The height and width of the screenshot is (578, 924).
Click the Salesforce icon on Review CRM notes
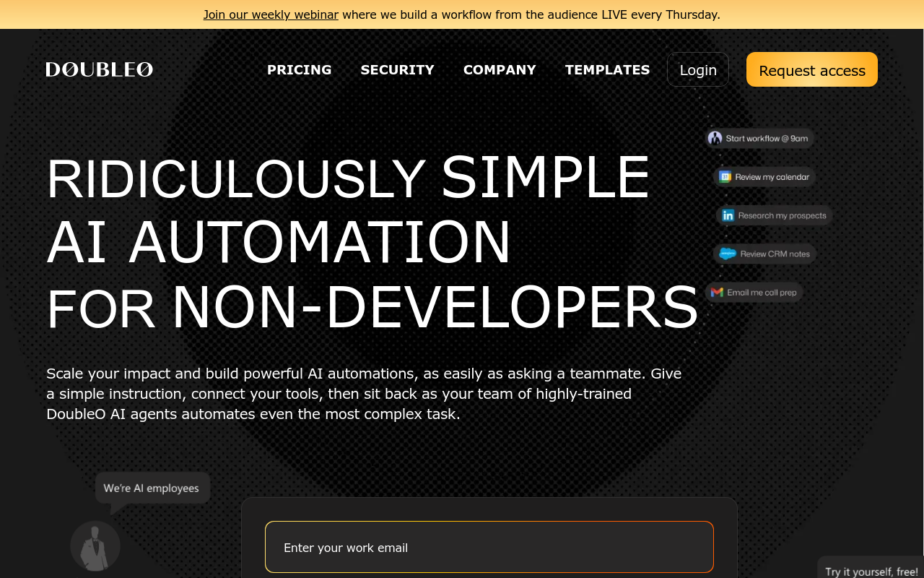tap(728, 254)
